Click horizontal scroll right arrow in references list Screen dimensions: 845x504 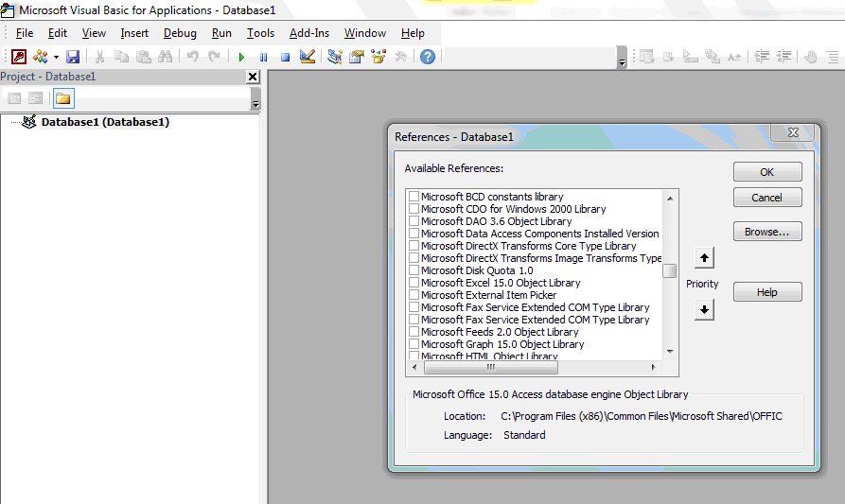(653, 367)
